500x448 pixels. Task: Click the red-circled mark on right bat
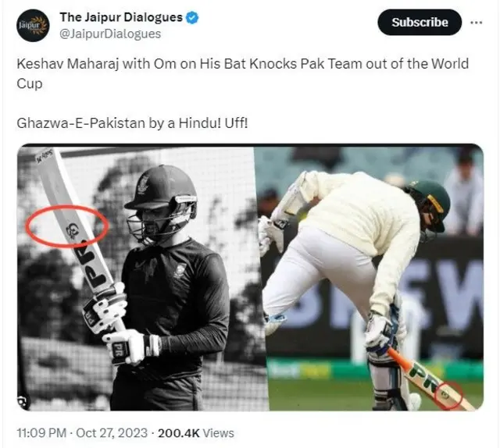(x=448, y=395)
